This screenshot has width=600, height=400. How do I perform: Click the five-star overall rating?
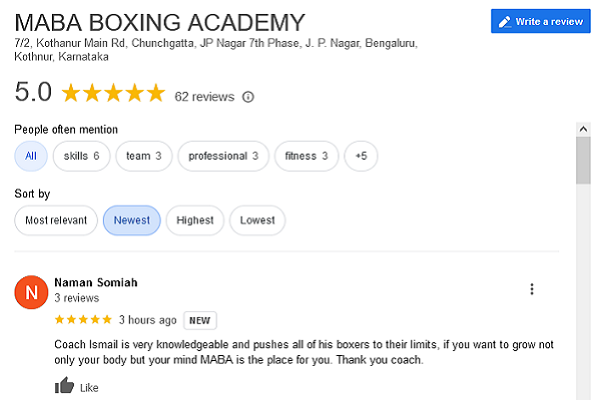pyautogui.click(x=113, y=93)
